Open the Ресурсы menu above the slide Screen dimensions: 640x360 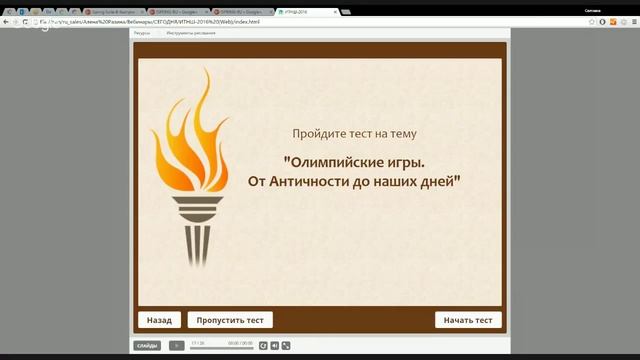coord(142,33)
